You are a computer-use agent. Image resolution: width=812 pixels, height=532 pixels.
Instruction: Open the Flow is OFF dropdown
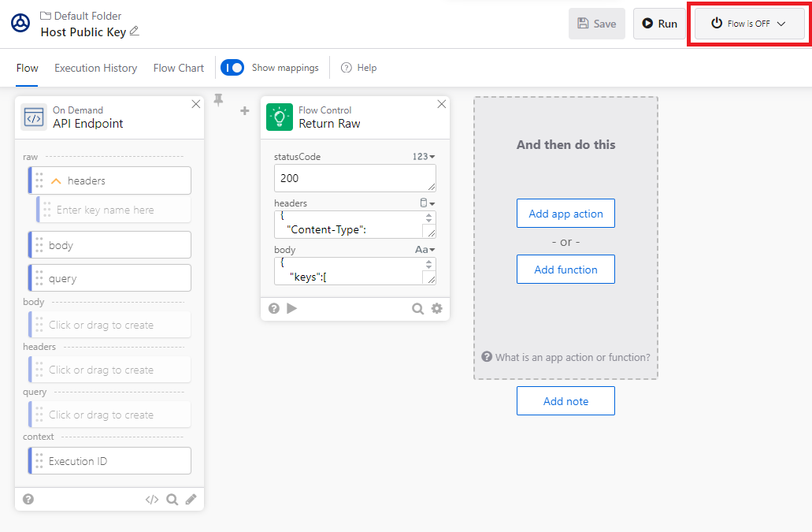(748, 24)
